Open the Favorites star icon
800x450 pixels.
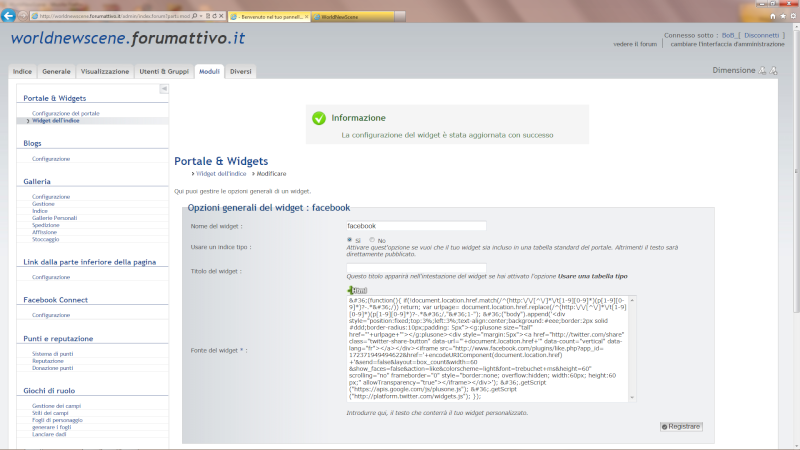[783, 16]
